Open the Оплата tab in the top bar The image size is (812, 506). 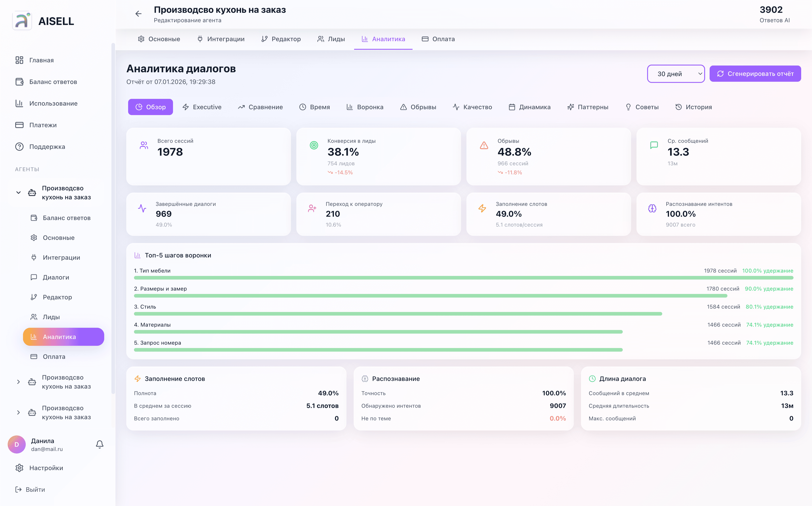(x=438, y=39)
